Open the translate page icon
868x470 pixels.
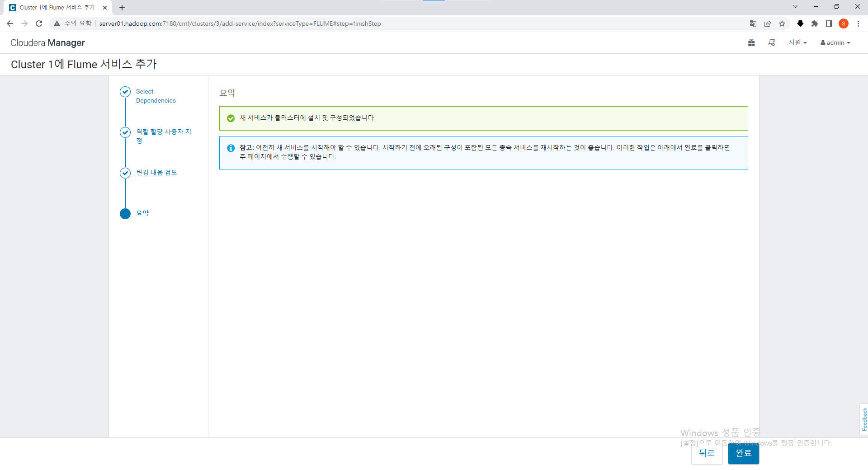point(753,23)
